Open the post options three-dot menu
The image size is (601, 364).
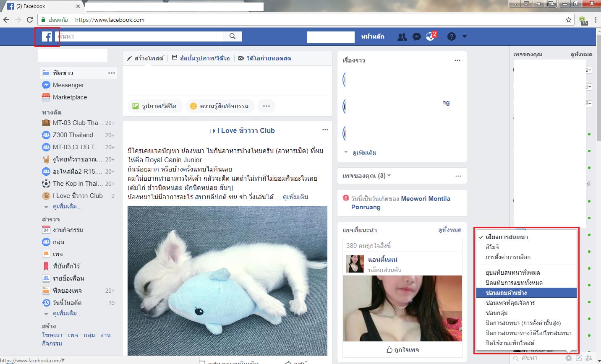click(325, 130)
